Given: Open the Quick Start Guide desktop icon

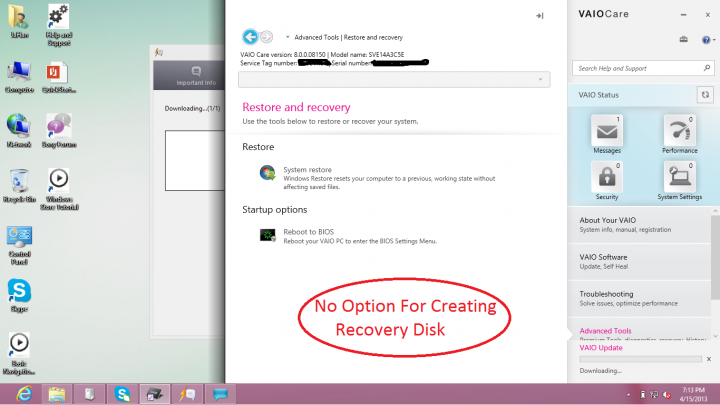Looking at the screenshot, I should coord(58,77).
